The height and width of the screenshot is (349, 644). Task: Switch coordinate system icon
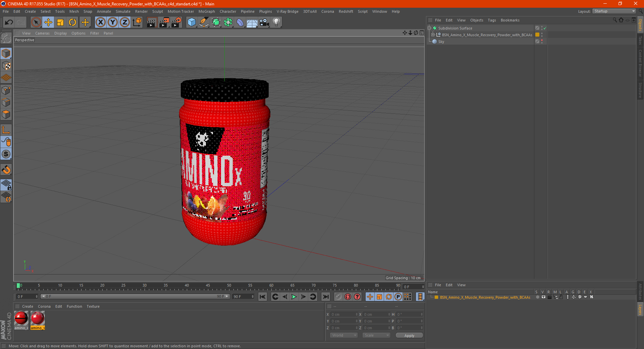137,22
